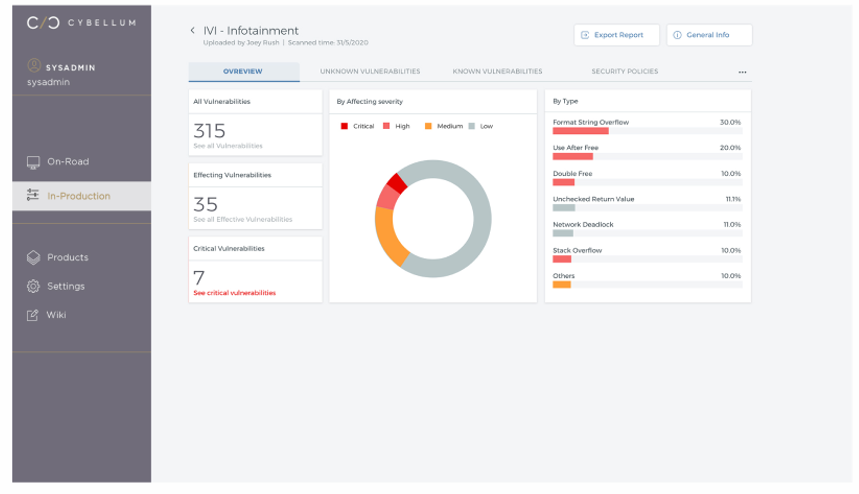This screenshot has width=859, height=494.
Task: Click the Medium orange legend swatch
Action: click(428, 126)
